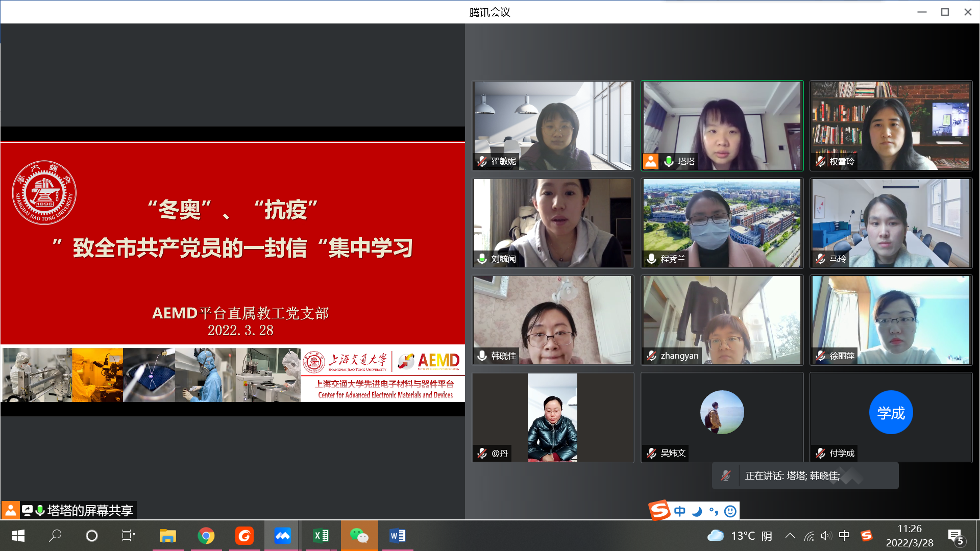Click the Wi-Fi icon in the system tray

pos(810,536)
